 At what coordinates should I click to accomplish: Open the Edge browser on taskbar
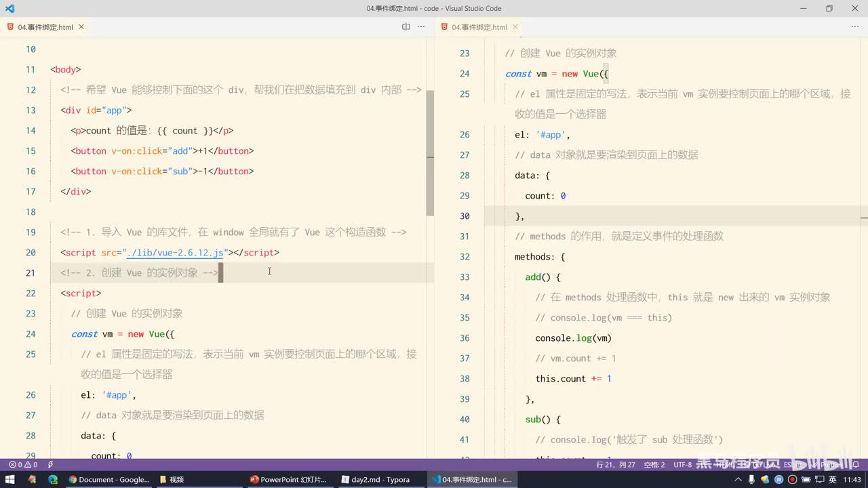click(x=53, y=479)
